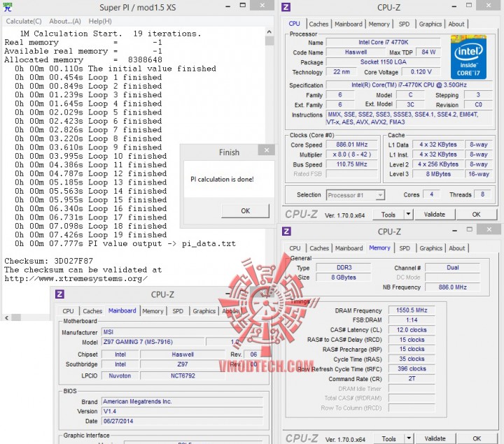
Task: Click the Checksum: 3D027F87 line
Action: pos(48,261)
